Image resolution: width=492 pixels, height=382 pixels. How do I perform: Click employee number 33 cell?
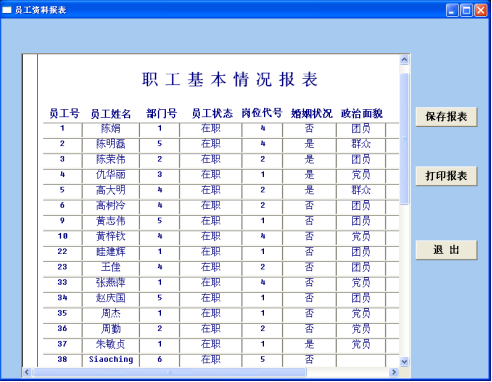tap(62, 282)
